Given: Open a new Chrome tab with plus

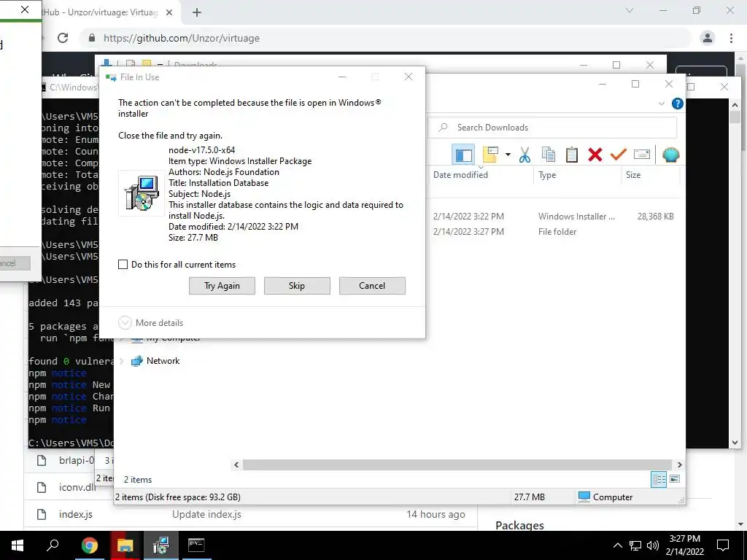Looking at the screenshot, I should click(197, 12).
